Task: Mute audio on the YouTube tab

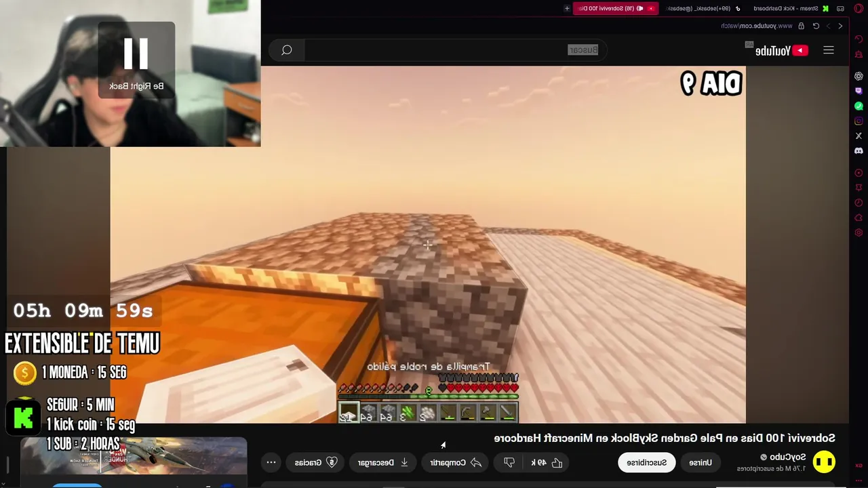Action: pyautogui.click(x=640, y=8)
